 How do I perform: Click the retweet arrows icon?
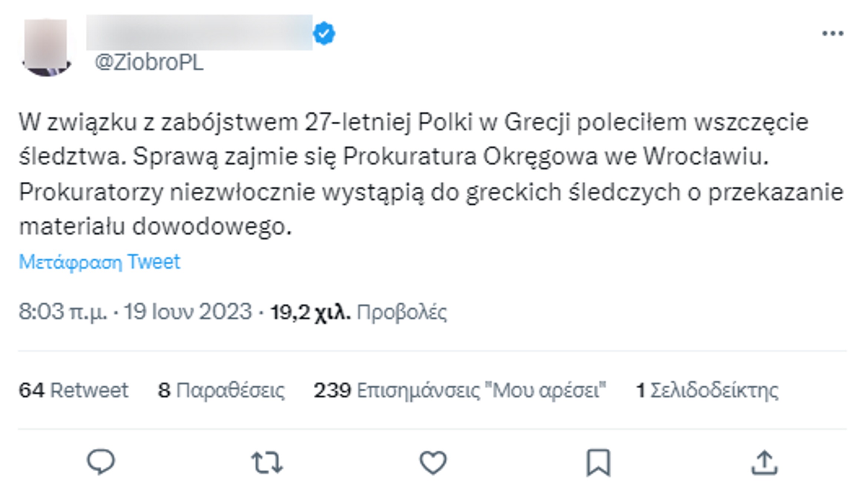(x=267, y=462)
